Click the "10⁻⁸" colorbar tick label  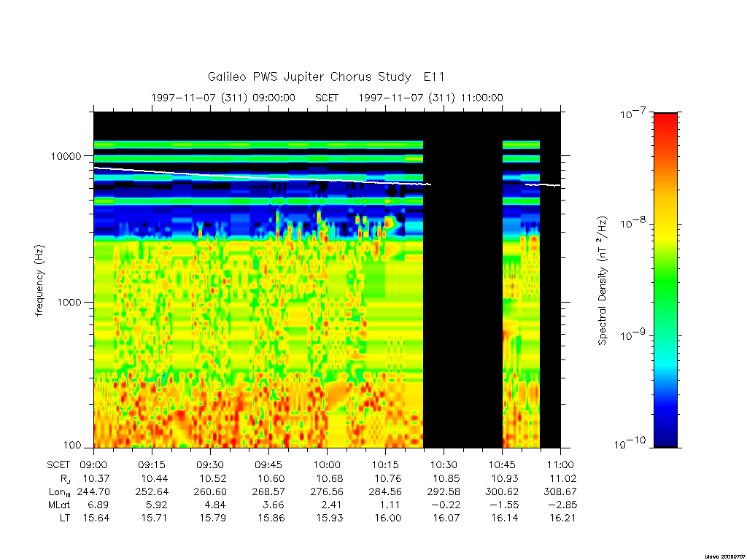pyautogui.click(x=633, y=222)
